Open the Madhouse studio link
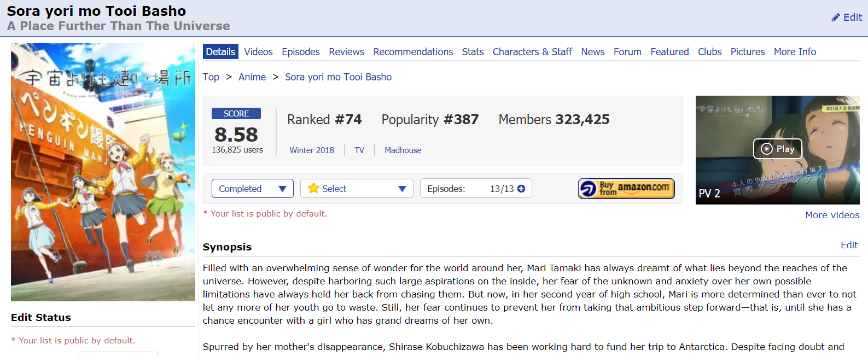The image size is (868, 356). tap(403, 150)
